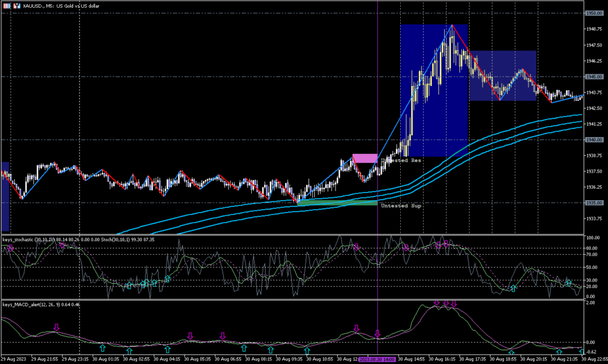Click the chart symbol triangle icon beside XAUUSD
The width and height of the screenshot is (608, 364).
tap(5, 5)
